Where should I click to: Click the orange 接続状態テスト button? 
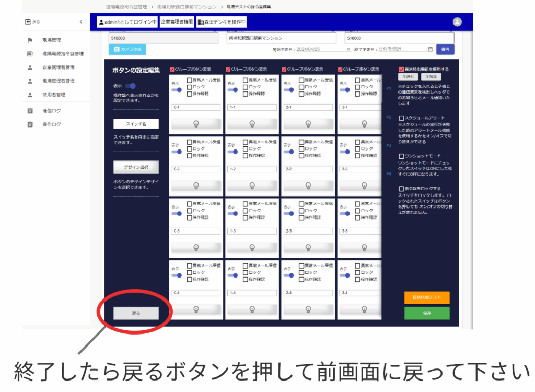coord(426,297)
